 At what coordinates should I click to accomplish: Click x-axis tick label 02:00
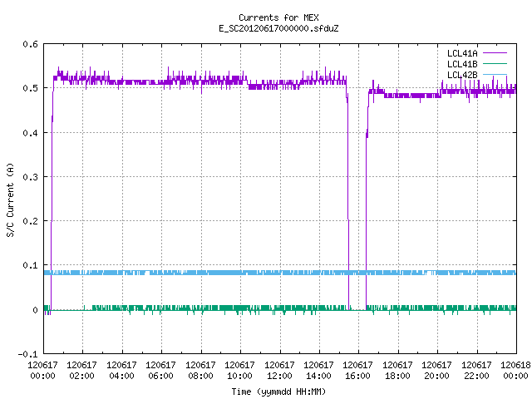pyautogui.click(x=81, y=376)
